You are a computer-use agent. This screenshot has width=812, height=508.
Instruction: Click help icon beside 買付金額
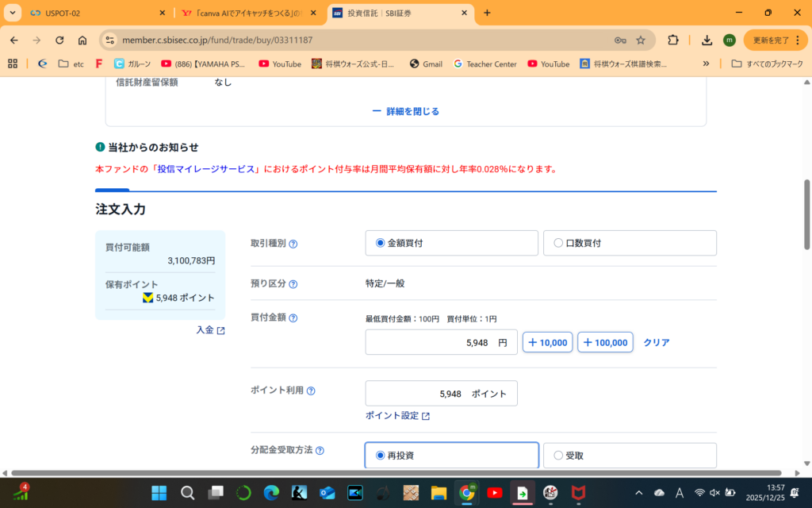[x=293, y=318]
